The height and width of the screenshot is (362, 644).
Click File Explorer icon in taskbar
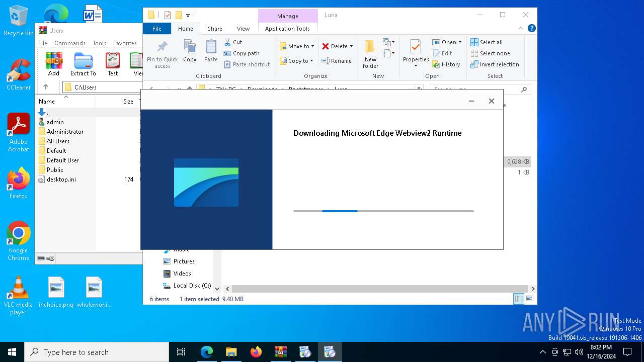pos(231,352)
